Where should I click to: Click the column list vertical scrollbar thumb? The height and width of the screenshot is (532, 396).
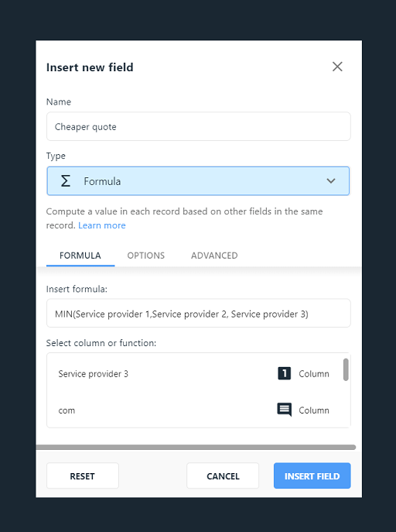pyautogui.click(x=346, y=370)
